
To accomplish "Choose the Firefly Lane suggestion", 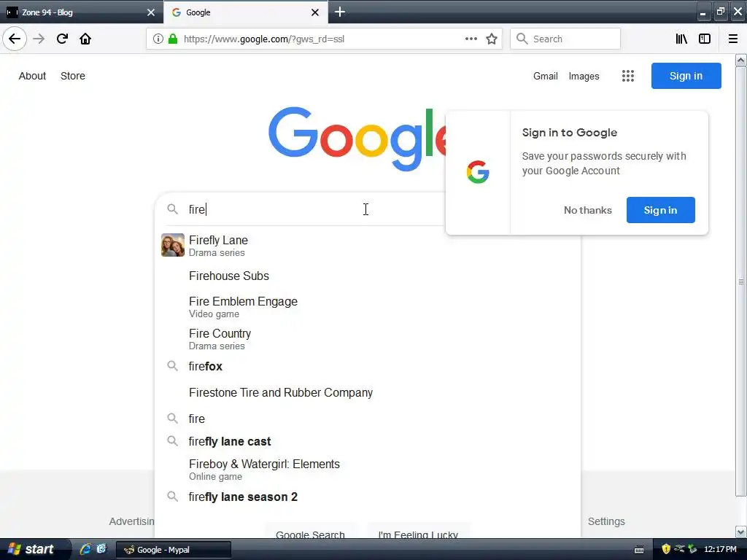I will (368, 245).
